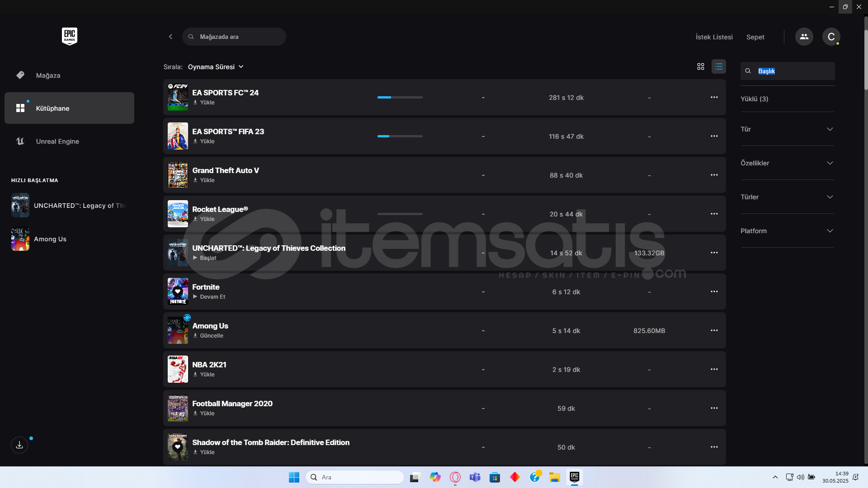Go back with the left arrow
Viewport: 868px width, 488px height.
click(170, 37)
